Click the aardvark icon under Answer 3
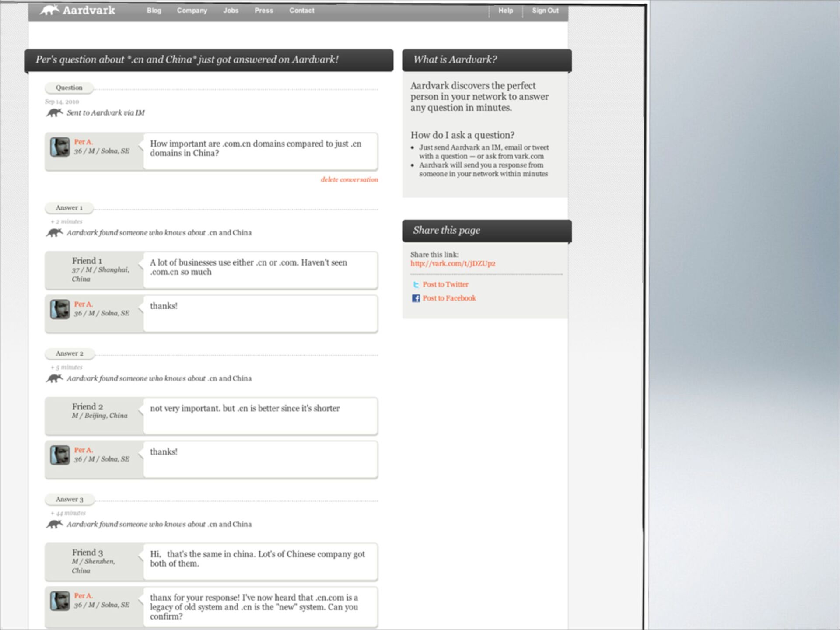The image size is (840, 630). point(54,524)
